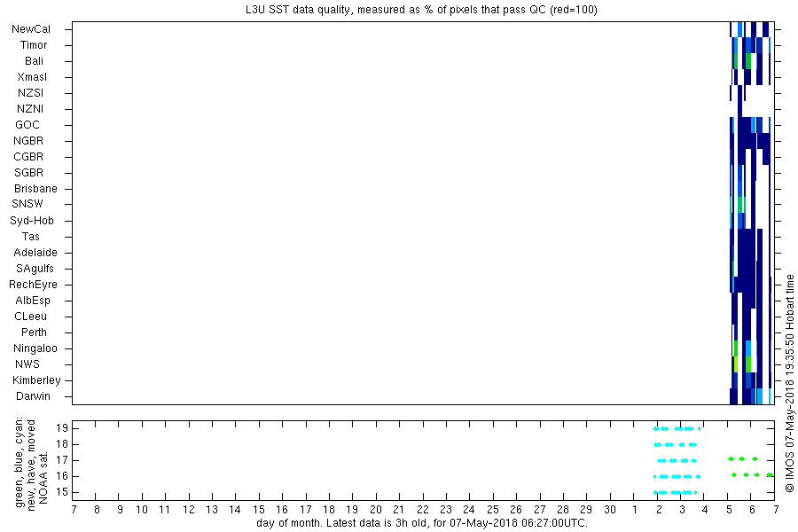Click the 'green, blue, cyan' vertical axis caption

pyautogui.click(x=20, y=462)
